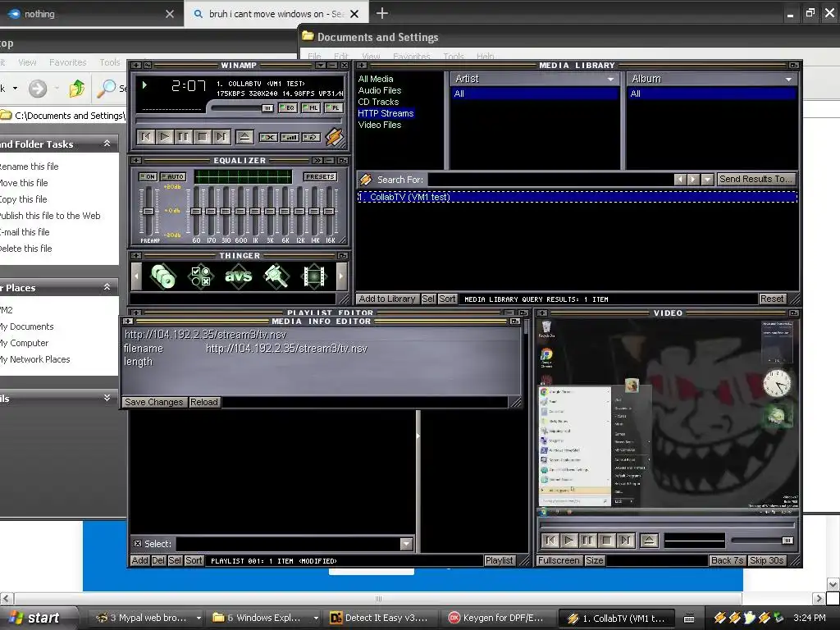Launch AVS visualization from Thinger
840x630 pixels.
click(x=238, y=276)
